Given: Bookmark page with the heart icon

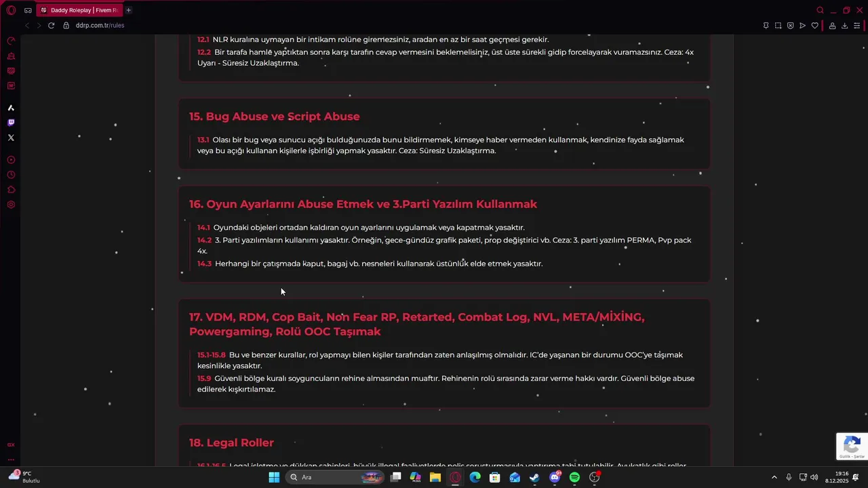Looking at the screenshot, I should pyautogui.click(x=814, y=26).
